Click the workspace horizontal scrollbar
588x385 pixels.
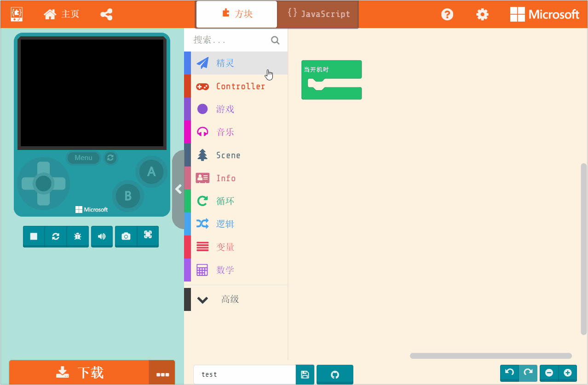(x=491, y=356)
